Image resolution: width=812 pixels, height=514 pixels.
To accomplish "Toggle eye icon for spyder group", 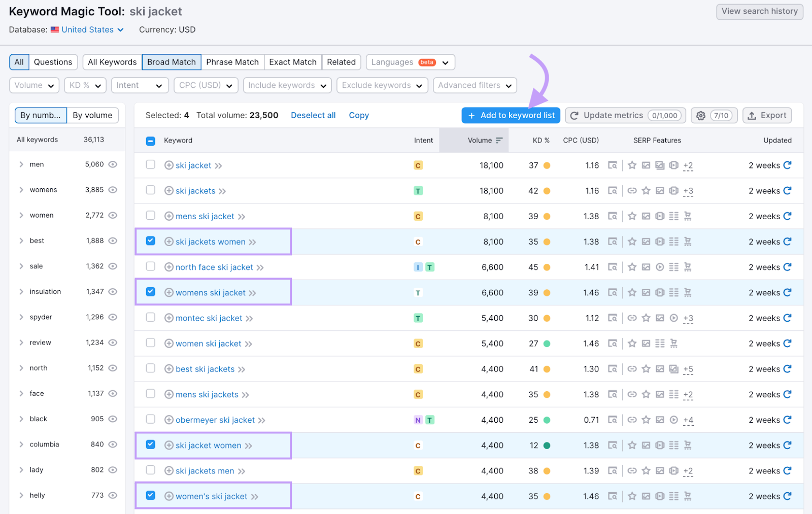I will pyautogui.click(x=113, y=317).
